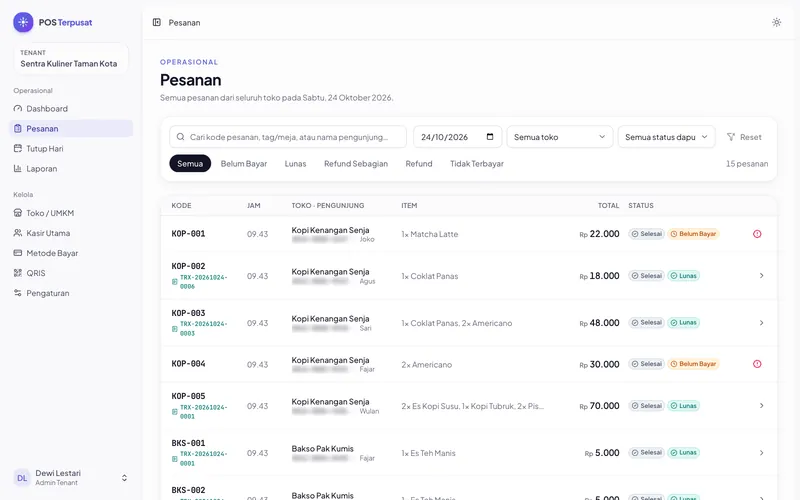Click the Kasir Utama people icon
The width and height of the screenshot is (800, 500).
tap(18, 233)
